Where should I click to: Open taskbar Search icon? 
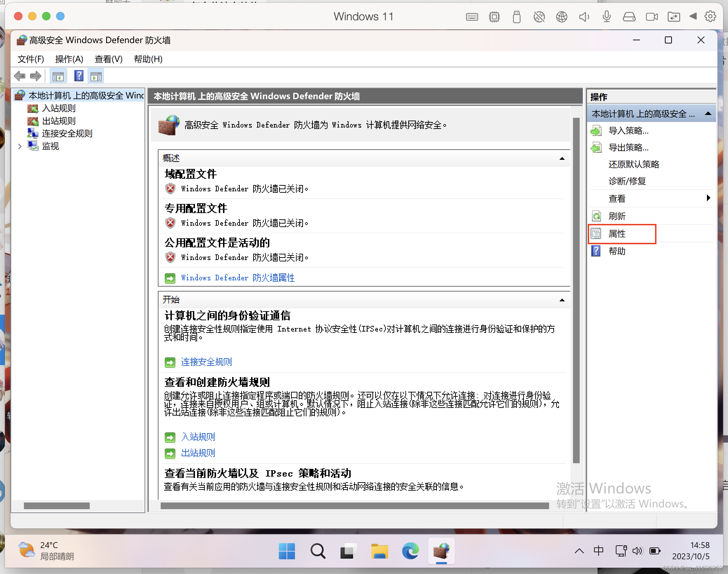click(x=318, y=551)
